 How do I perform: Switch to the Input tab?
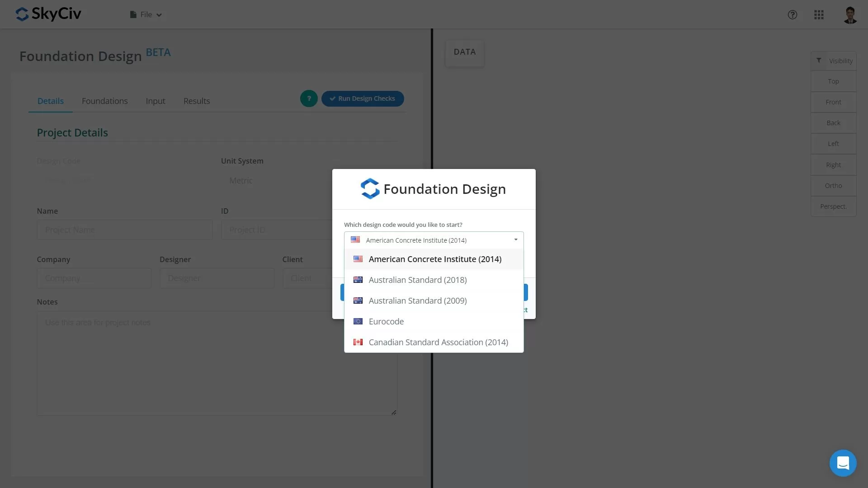tap(155, 101)
